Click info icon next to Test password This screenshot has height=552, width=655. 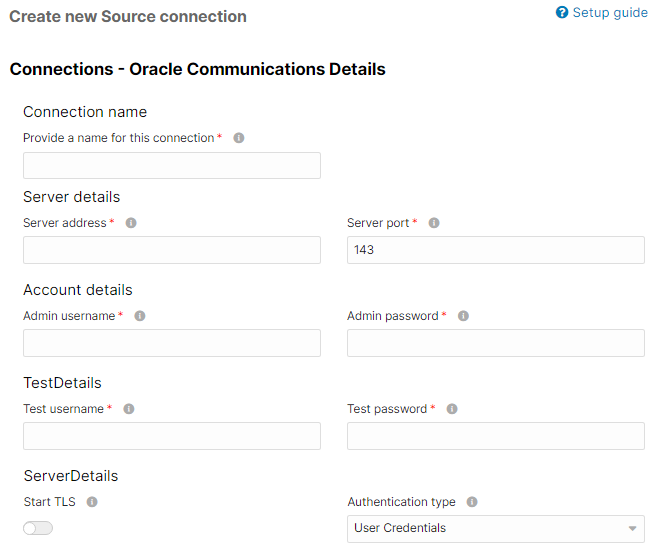[x=452, y=409]
